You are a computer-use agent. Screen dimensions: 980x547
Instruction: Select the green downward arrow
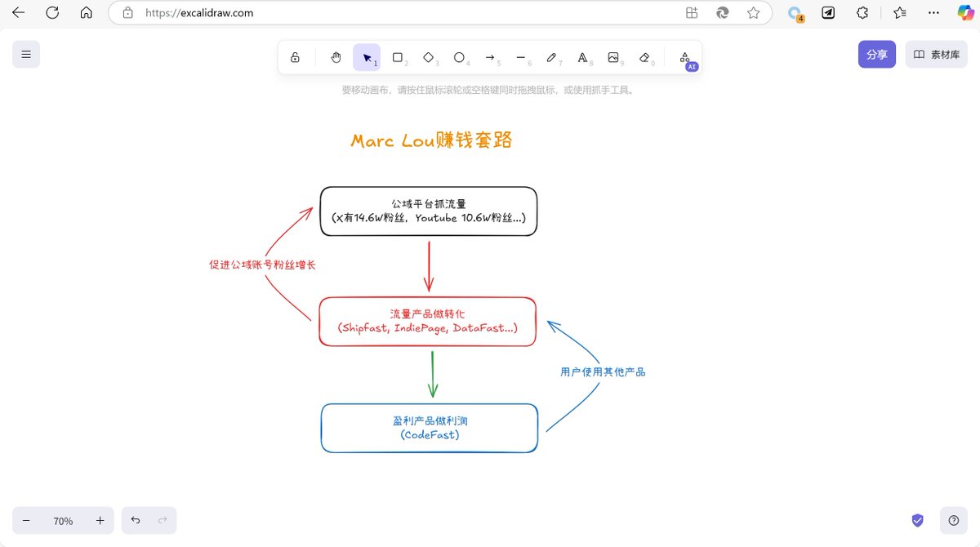433,373
